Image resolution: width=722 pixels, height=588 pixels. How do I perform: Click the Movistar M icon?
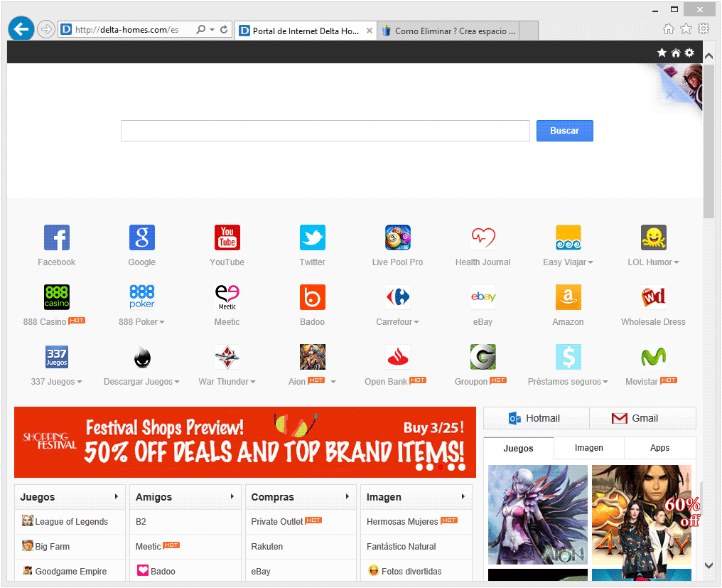[x=653, y=357]
